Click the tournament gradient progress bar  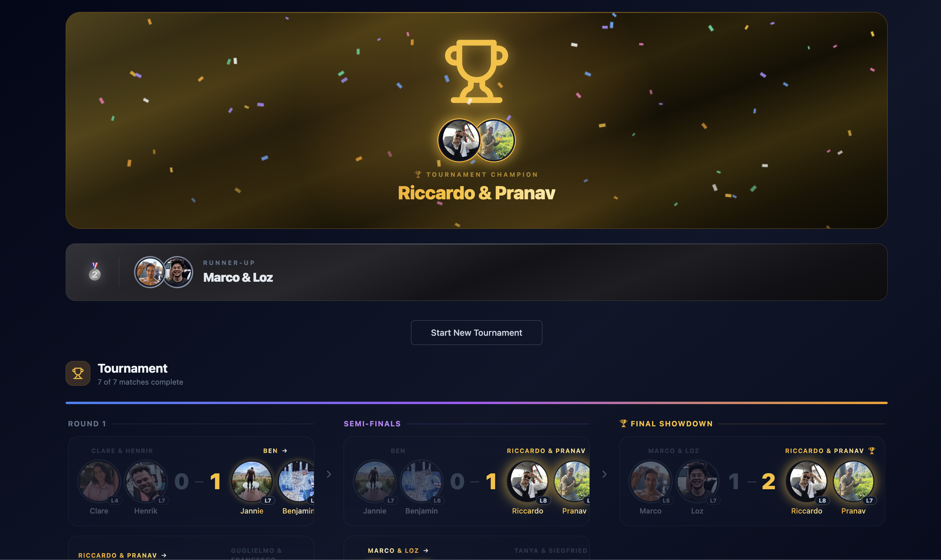pyautogui.click(x=476, y=403)
